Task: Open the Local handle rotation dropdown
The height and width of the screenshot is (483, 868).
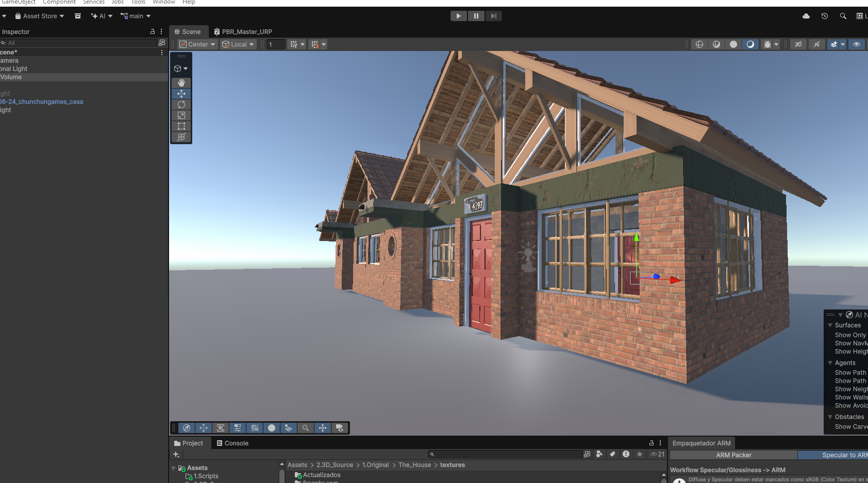Action: 238,44
